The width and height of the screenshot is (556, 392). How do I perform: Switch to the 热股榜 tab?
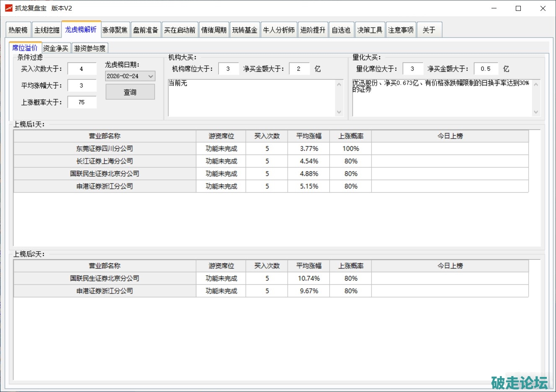point(18,30)
